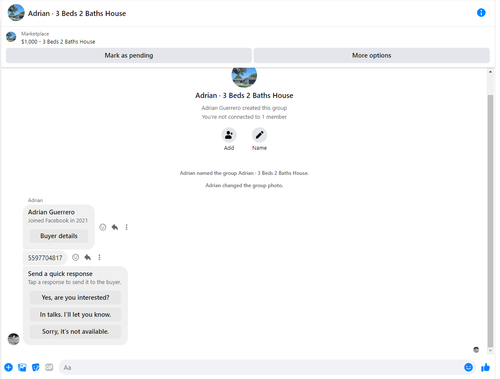This screenshot has height=379, width=500.
Task: Open more actions plus icon
Action: click(9, 367)
